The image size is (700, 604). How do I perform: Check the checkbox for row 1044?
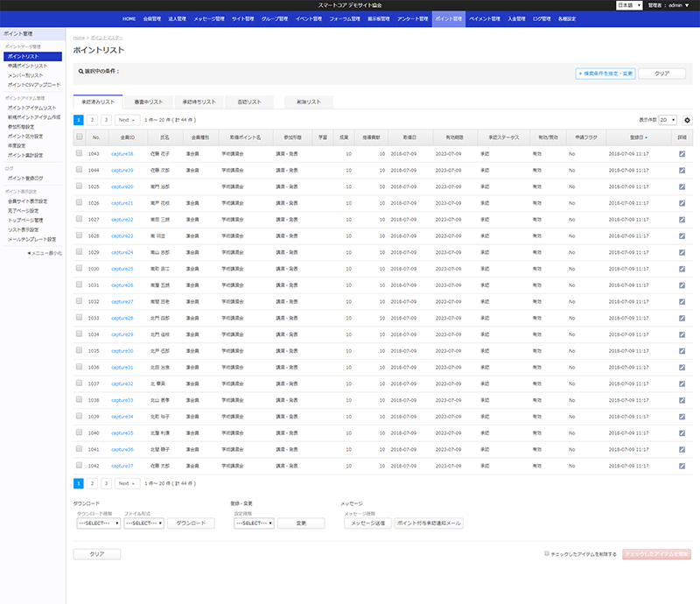coord(79,170)
